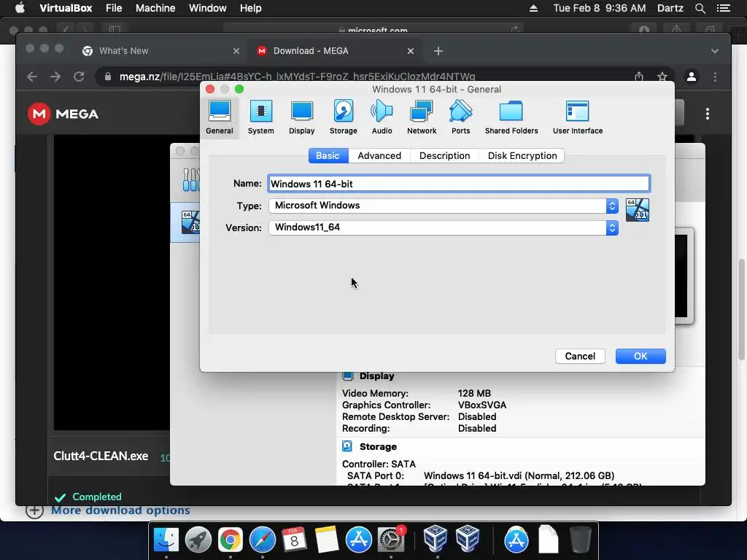
Task: Open Chrome profile icon
Action: click(x=692, y=77)
